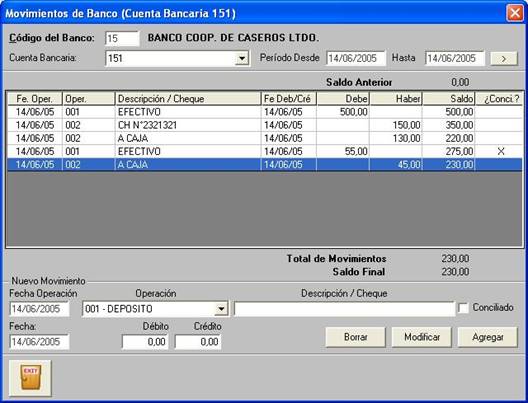Open the Cuenta Bancaria dropdown
Viewport: 528px width, 403px height.
tap(241, 59)
